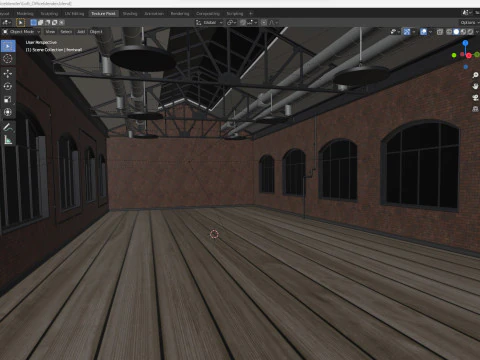
Task: Open the pivot point dropdown
Action: click(x=231, y=22)
